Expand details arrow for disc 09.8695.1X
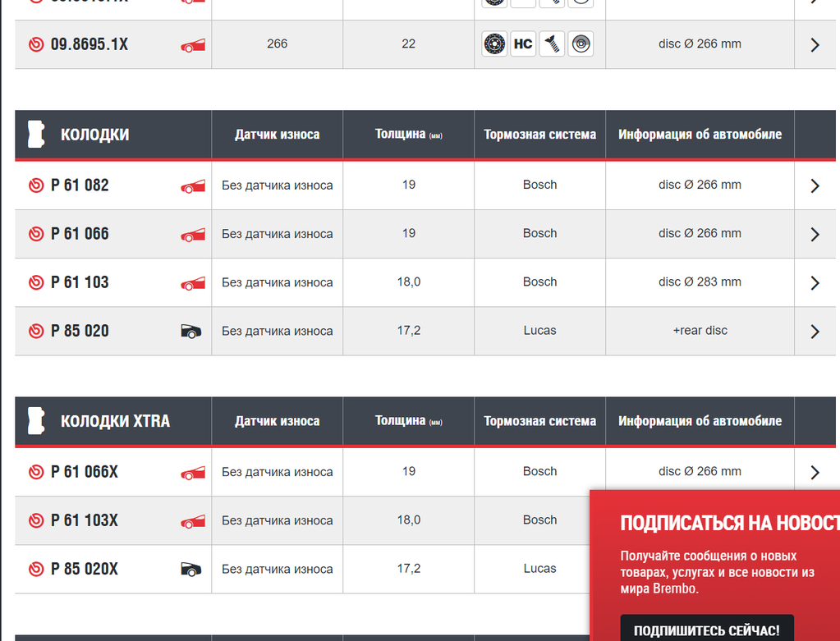Viewport: 840px width, 641px height. coord(815,45)
